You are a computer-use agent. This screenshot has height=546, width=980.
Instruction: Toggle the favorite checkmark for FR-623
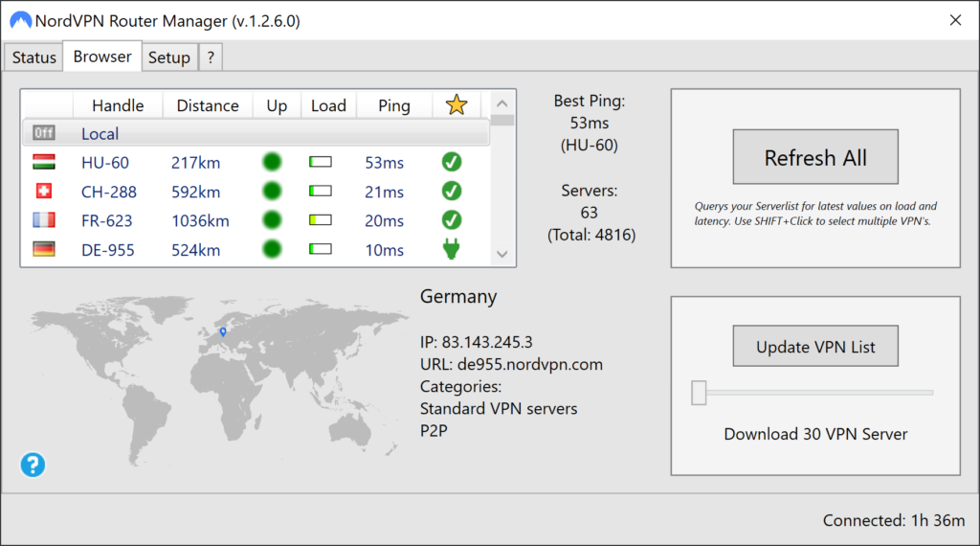point(452,220)
